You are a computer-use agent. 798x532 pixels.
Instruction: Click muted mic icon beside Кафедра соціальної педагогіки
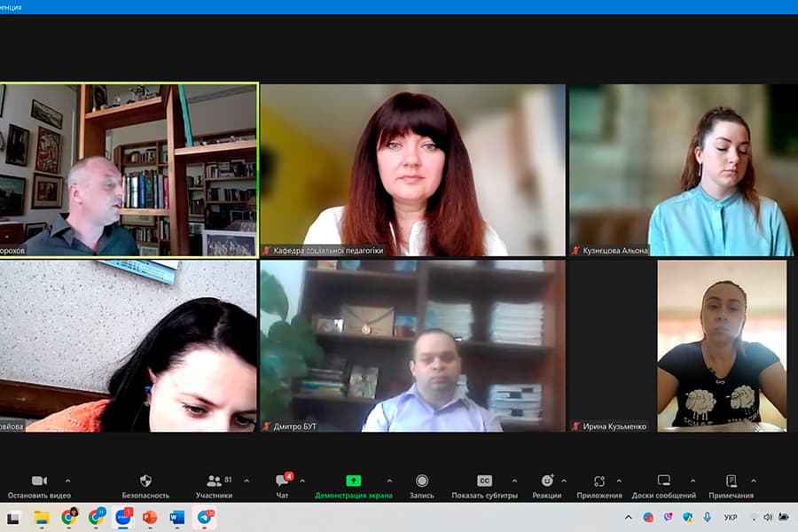point(267,250)
